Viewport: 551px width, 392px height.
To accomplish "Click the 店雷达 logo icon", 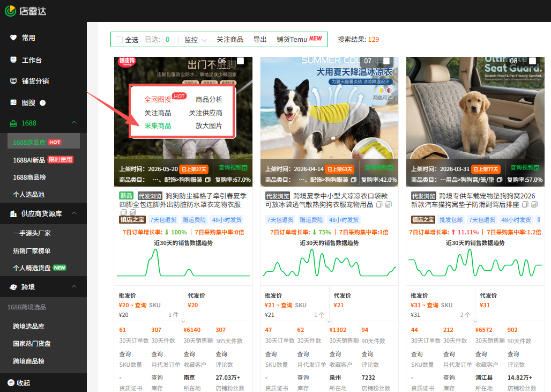I will [11, 11].
